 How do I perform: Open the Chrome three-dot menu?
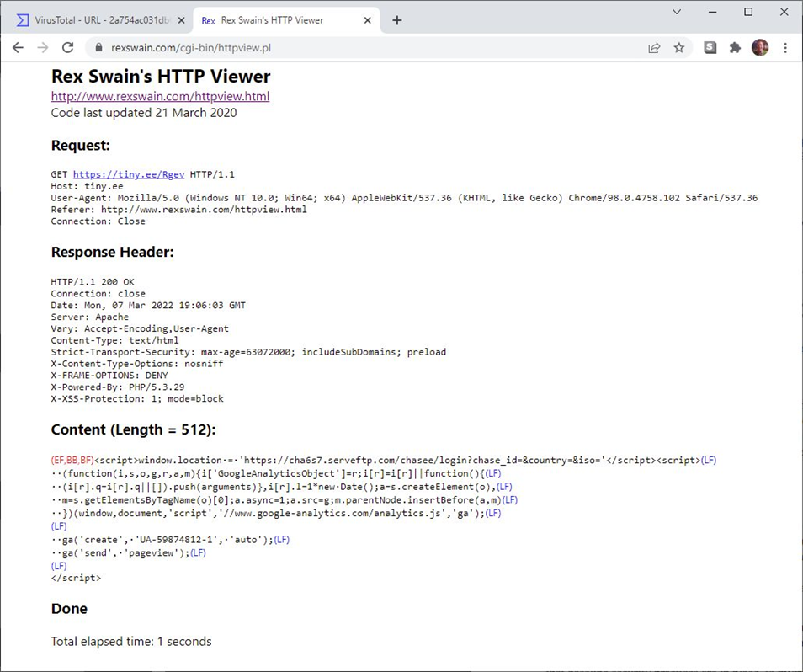coord(785,48)
